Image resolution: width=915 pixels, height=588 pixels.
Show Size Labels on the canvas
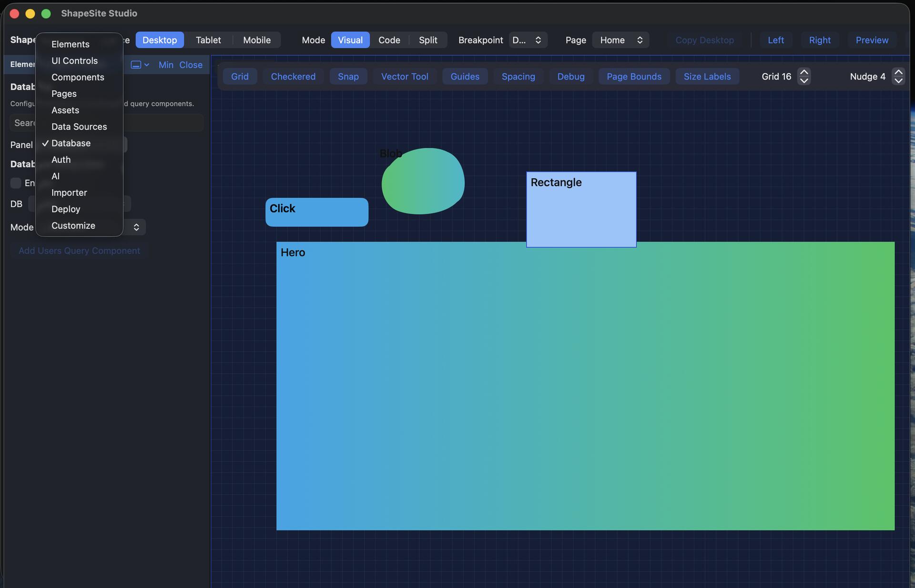pos(707,76)
